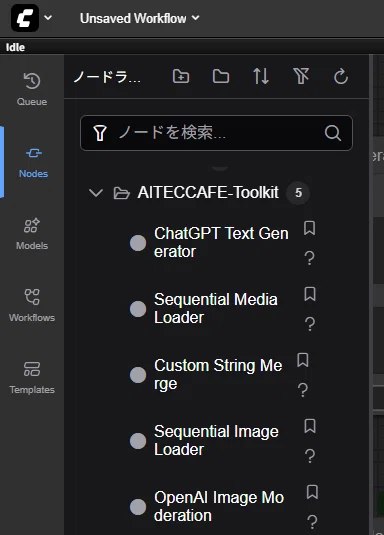Screen dimensions: 384x535
Task: Click the AITECCAFE-Toolkit count badge 5
Action: [x=298, y=193]
